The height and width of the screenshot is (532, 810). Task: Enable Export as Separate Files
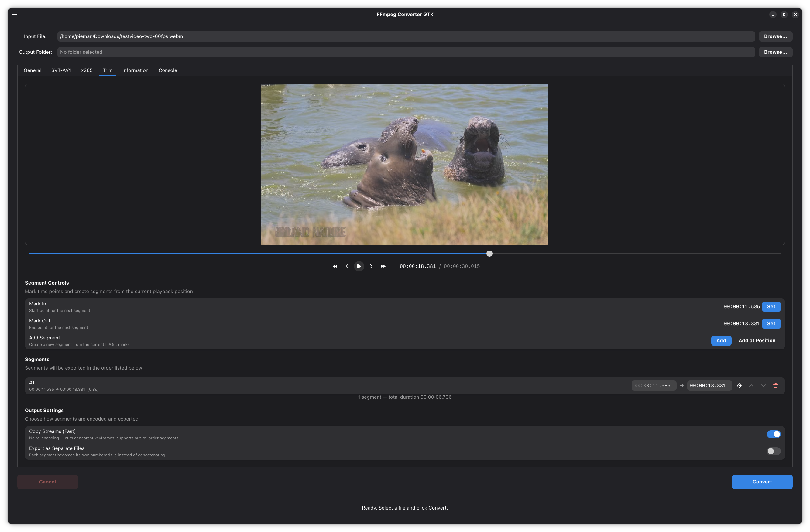(x=773, y=451)
